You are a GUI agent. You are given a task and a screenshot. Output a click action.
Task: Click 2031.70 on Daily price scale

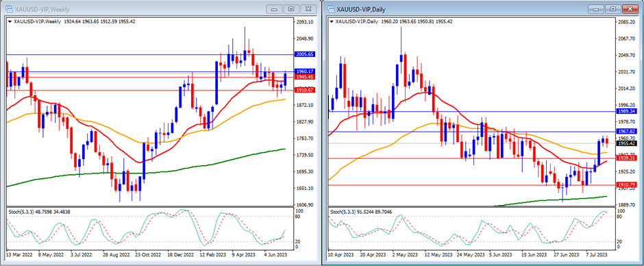click(x=626, y=72)
